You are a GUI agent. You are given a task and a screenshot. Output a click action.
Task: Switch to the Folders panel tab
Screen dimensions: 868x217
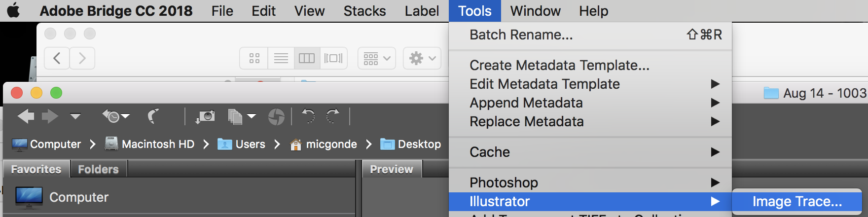click(98, 169)
